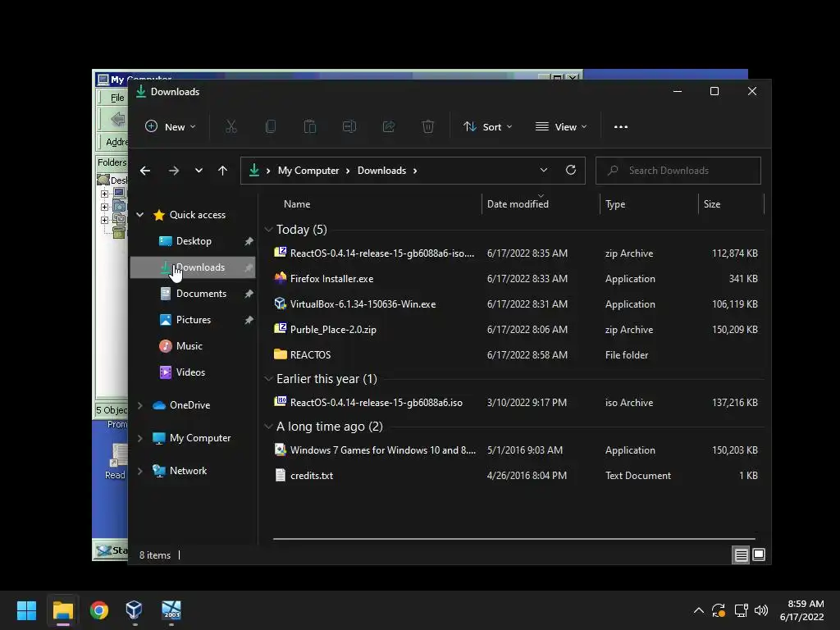840x630 pixels.
Task: Open the New dropdown menu
Action: click(x=171, y=127)
